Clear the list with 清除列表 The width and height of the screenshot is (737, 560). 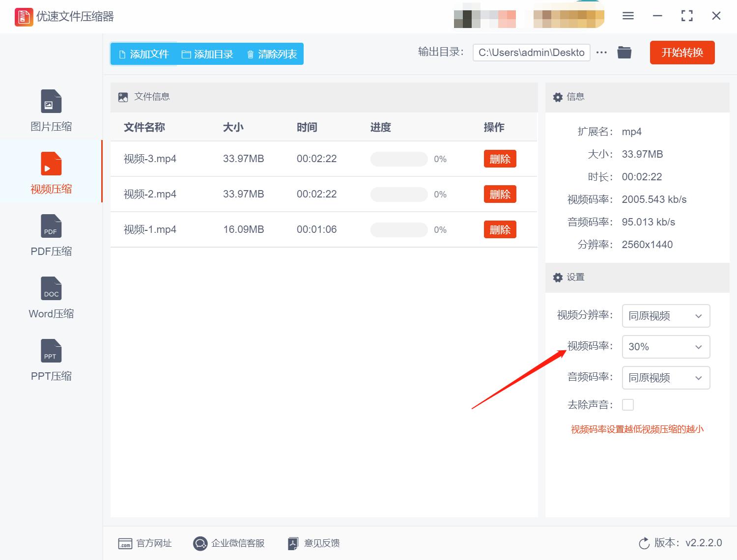click(271, 54)
